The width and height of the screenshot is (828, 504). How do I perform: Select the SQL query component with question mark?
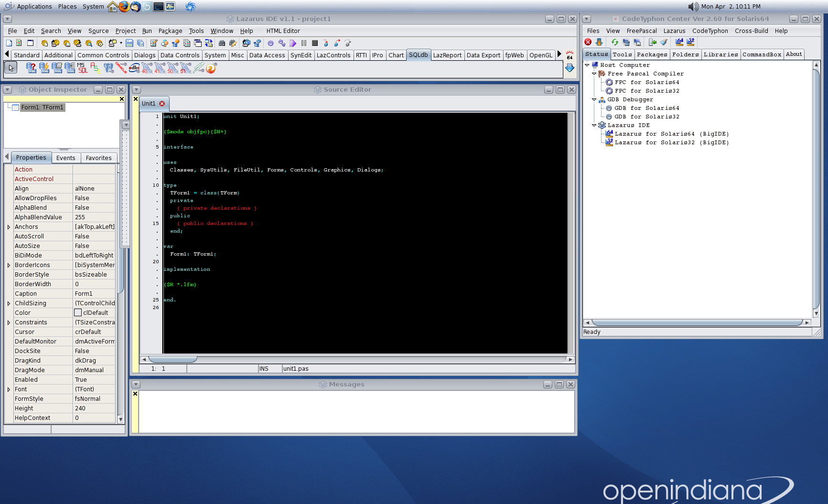coord(31,68)
